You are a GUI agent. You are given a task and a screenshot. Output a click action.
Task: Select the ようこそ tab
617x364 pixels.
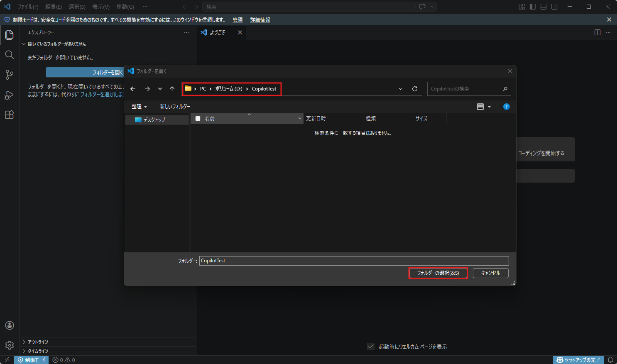(x=218, y=32)
